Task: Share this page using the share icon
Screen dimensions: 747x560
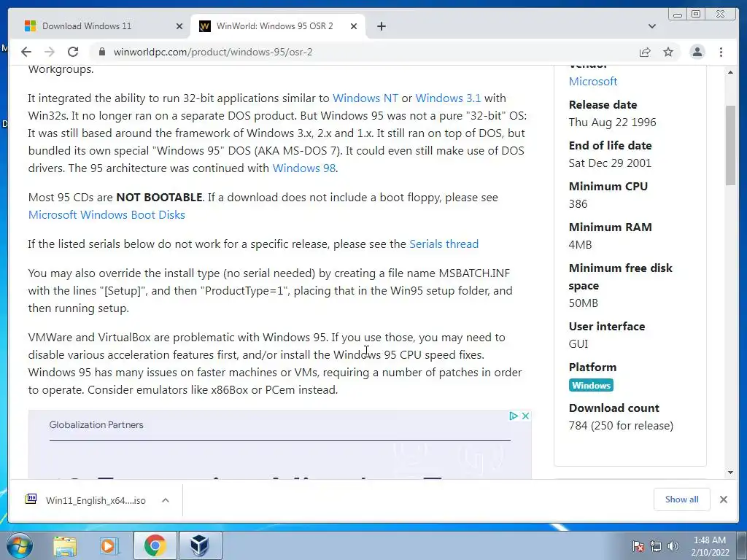Action: (645, 52)
